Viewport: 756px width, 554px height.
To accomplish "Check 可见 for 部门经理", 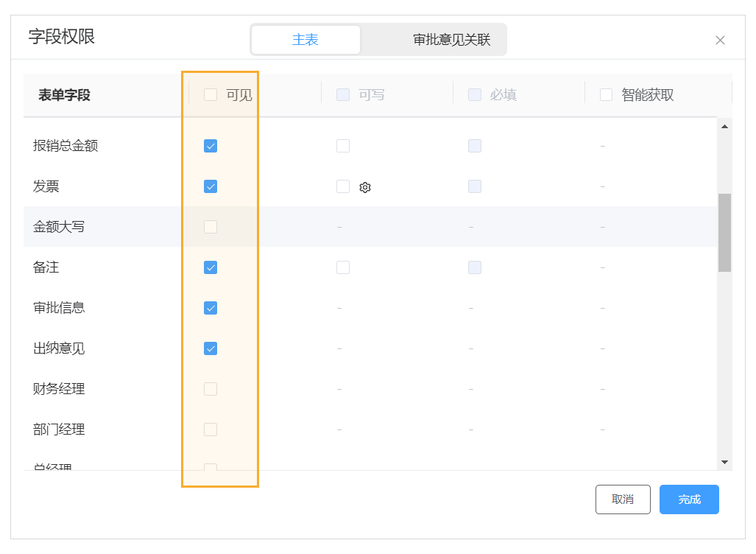I will [x=210, y=429].
